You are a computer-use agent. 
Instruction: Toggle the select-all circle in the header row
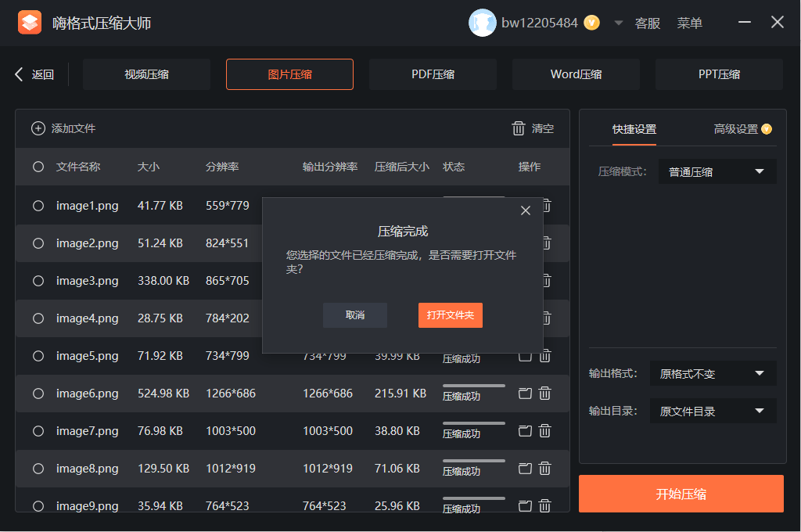[38, 167]
